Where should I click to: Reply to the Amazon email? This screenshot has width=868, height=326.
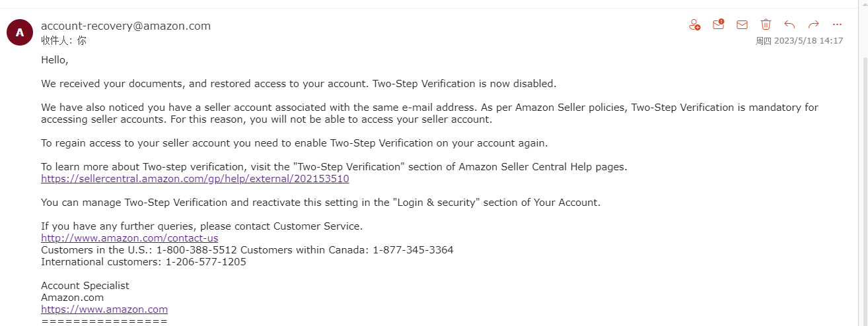789,24
